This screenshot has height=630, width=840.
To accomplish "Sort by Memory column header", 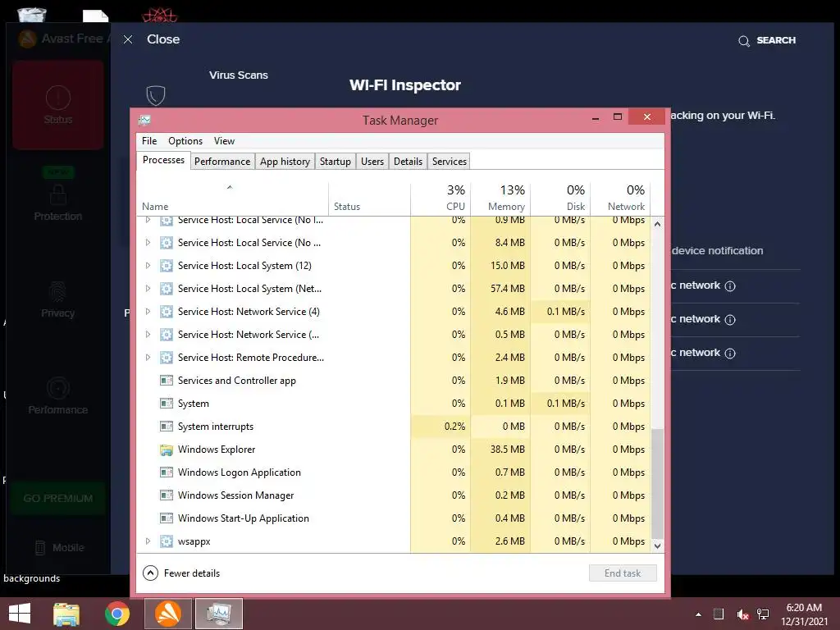I will tap(500, 199).
